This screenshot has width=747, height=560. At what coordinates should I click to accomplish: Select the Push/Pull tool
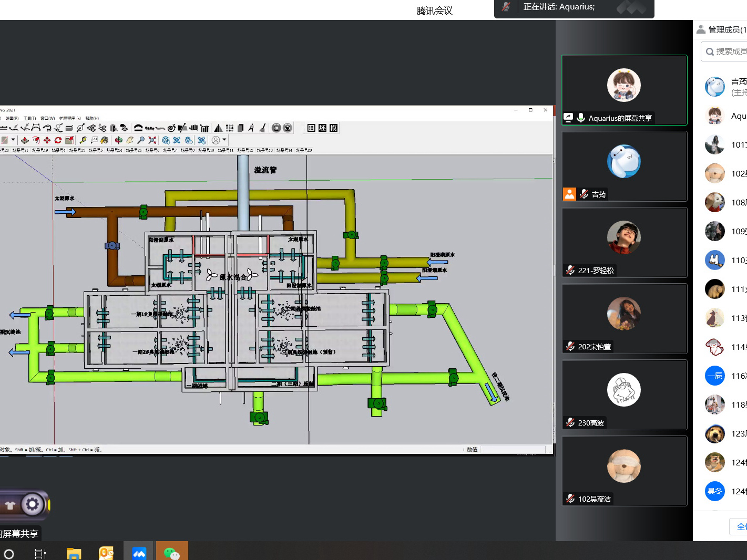(25, 140)
